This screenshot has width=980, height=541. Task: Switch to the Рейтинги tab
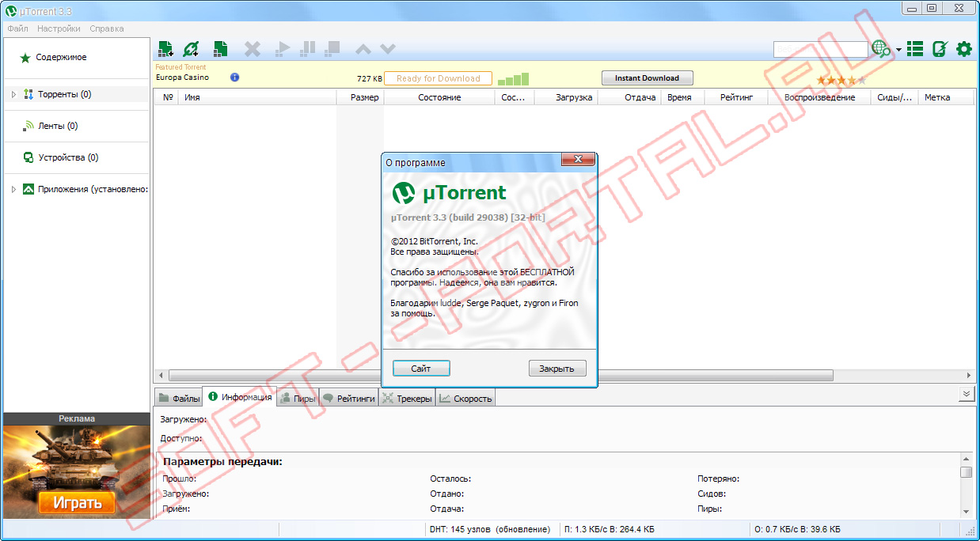[x=349, y=398]
